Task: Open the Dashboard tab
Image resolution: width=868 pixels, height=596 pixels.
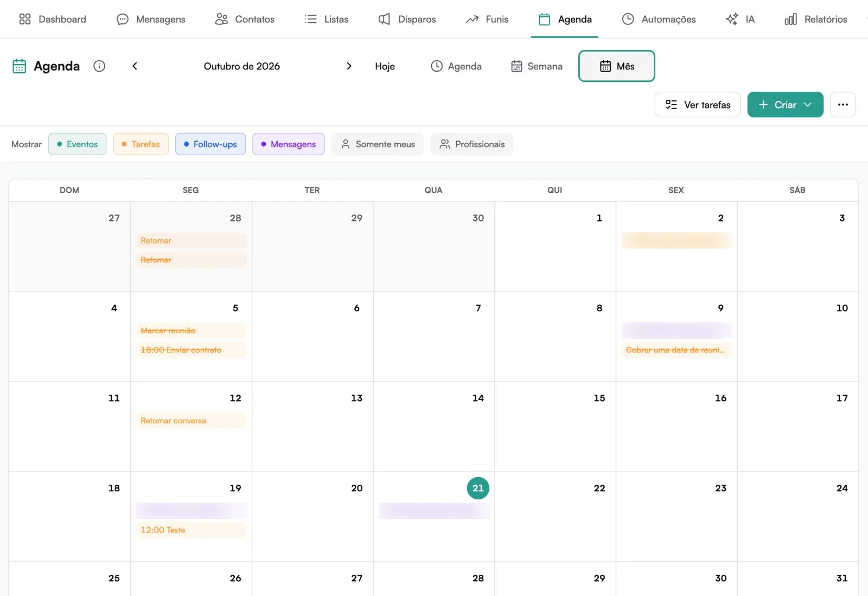Action: pyautogui.click(x=53, y=19)
